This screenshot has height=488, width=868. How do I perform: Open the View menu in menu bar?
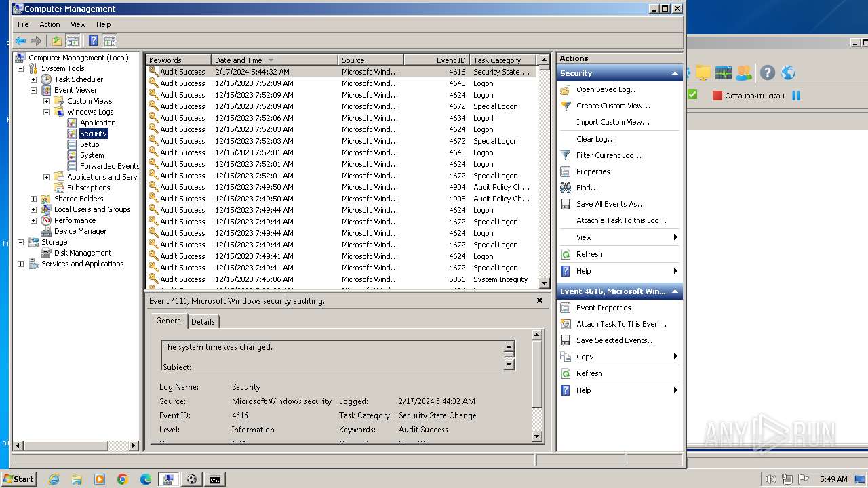pos(78,24)
